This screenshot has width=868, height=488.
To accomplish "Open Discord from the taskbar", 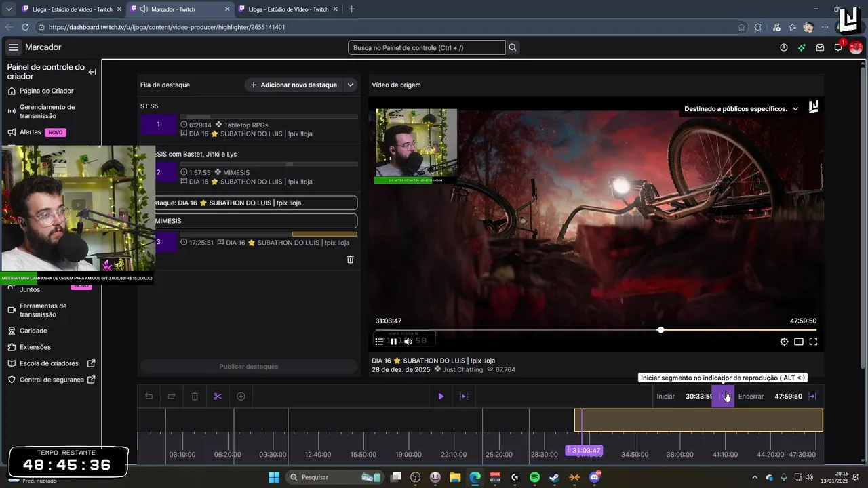I will click(x=595, y=477).
